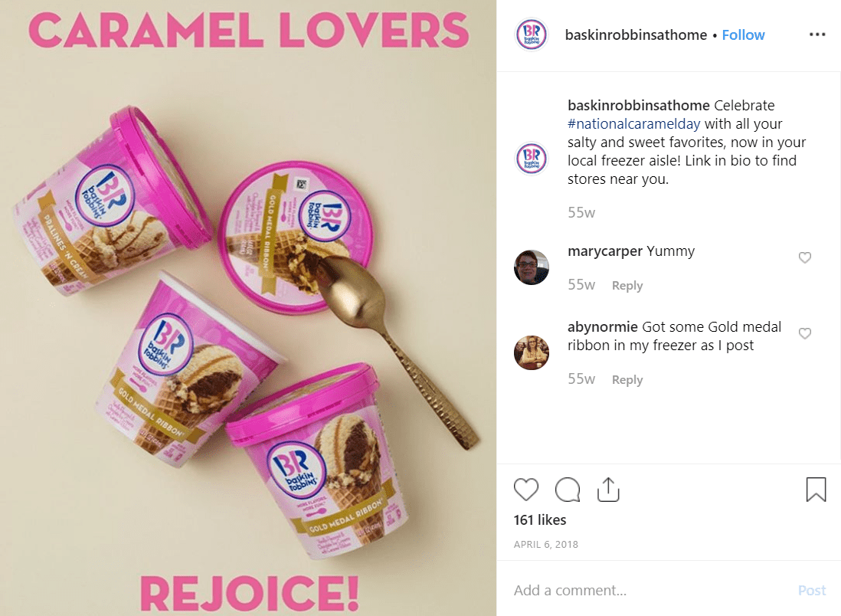841x616 pixels.
Task: Like abynormie's Gold medal ribbon comment
Action: click(x=804, y=333)
